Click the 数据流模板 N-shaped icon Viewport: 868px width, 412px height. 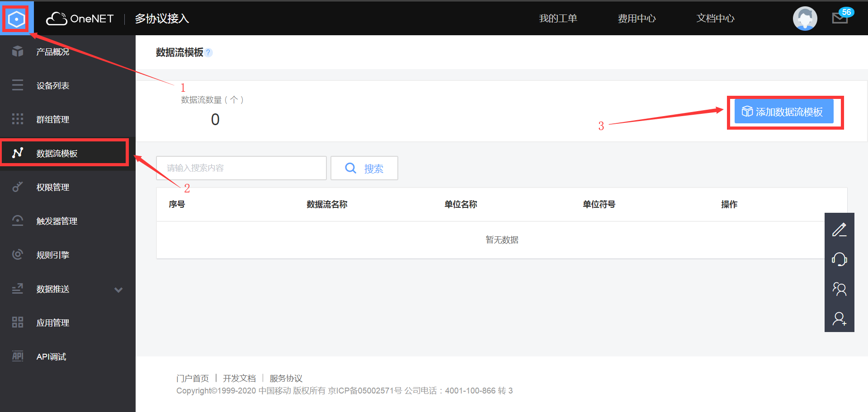coord(18,153)
